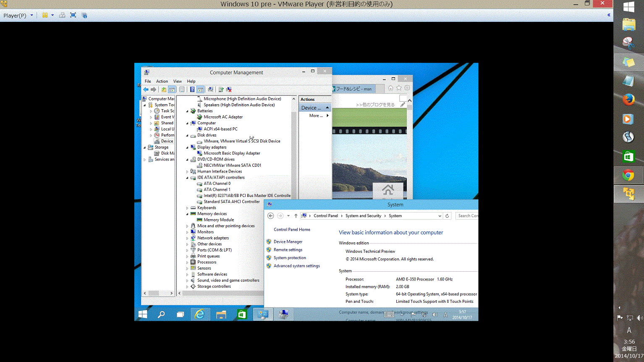Viewport: 644px width, 362px height.
Task: Open File Explorer on guest taskbar
Action: click(x=221, y=314)
